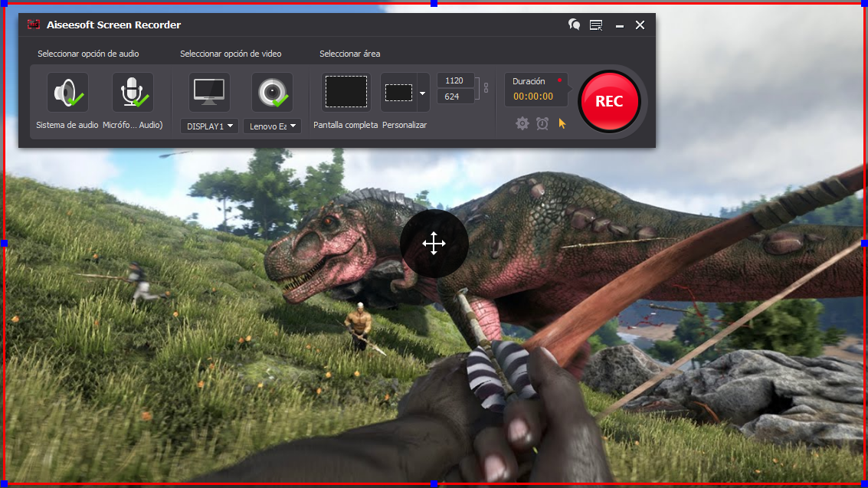The width and height of the screenshot is (868, 488).
Task: Open the Lenovo webcam dropdown
Action: pos(273,126)
